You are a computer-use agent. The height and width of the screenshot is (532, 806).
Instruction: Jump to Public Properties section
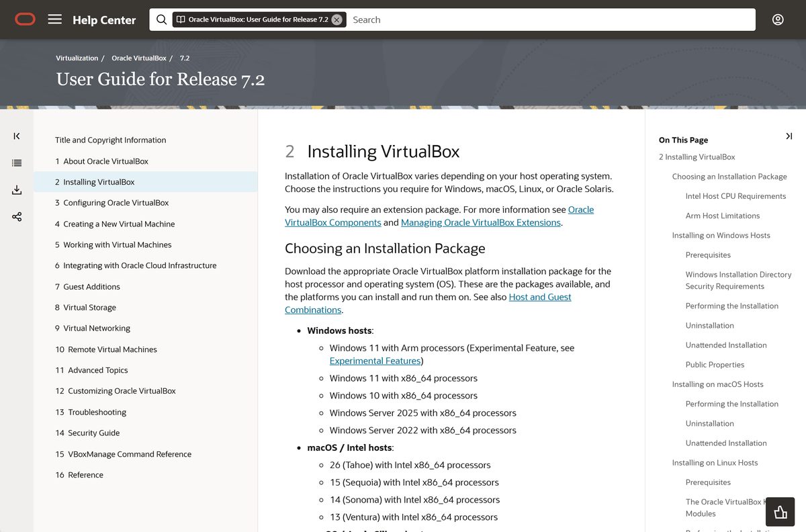tap(715, 365)
